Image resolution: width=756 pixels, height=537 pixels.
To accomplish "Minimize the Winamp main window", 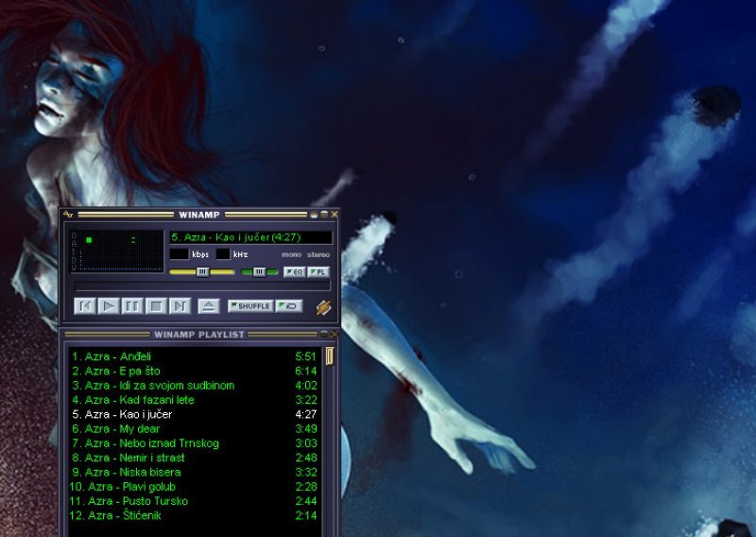I will [314, 215].
